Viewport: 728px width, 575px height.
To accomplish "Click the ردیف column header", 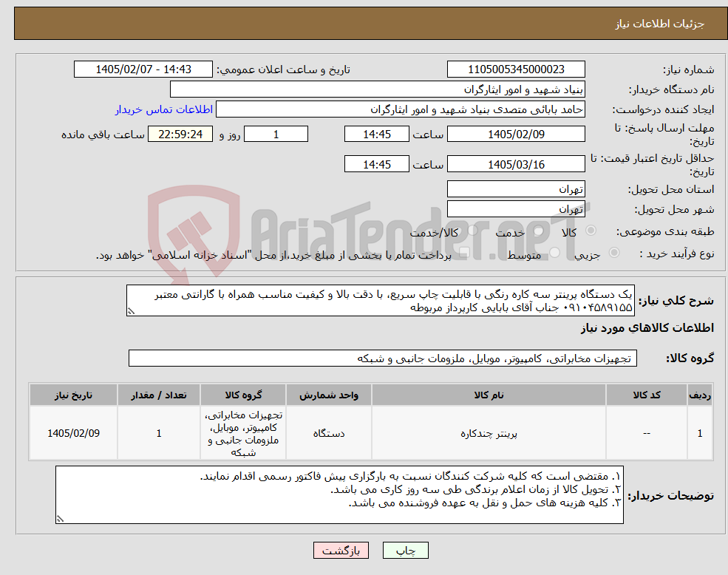I will 700,395.
